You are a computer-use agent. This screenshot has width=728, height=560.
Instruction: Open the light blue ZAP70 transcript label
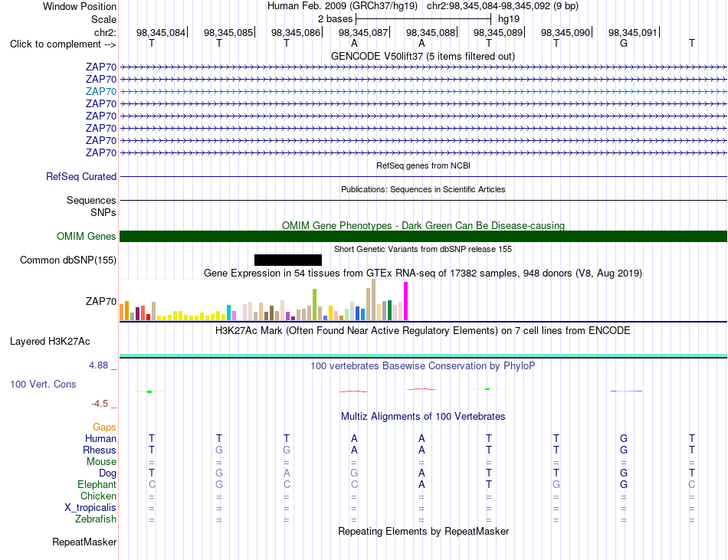coord(100,91)
